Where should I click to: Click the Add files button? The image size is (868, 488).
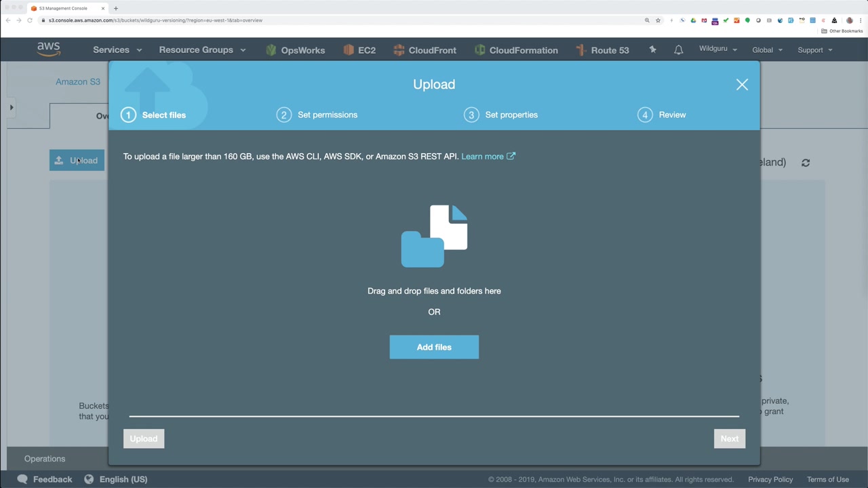(434, 347)
